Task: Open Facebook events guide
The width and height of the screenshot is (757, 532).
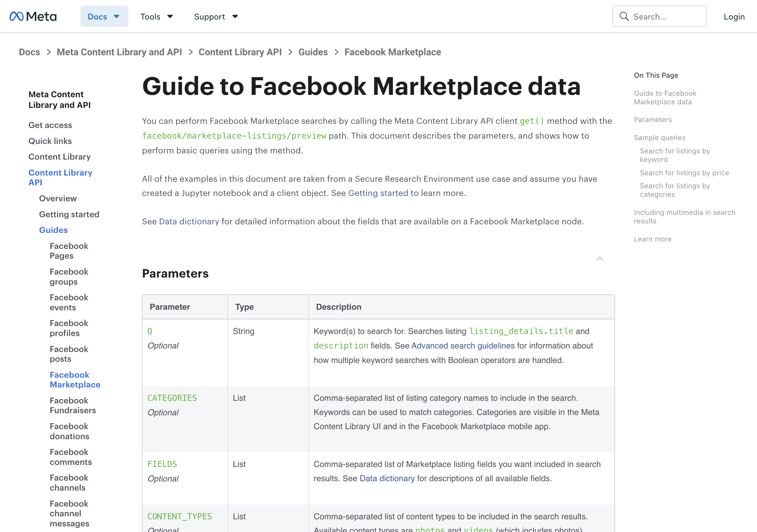Action: [69, 302]
